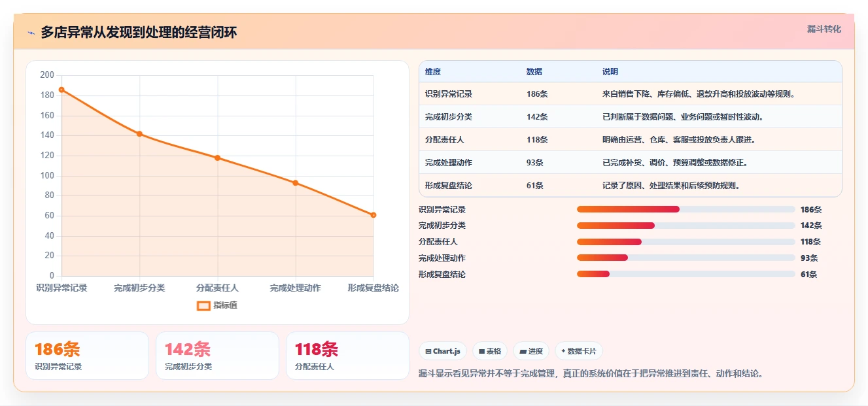
Task: Click the x-axis label 完成处理动作 under the chart
Action: coord(296,288)
